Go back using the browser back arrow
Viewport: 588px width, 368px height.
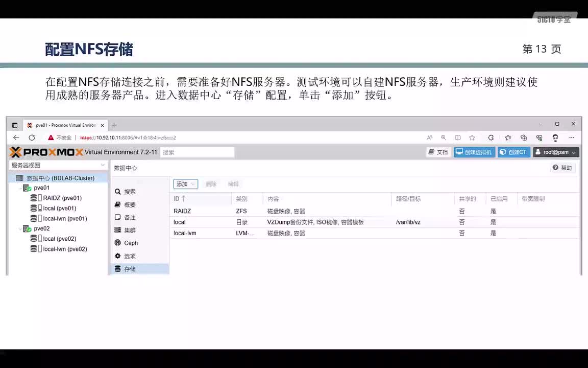click(x=16, y=137)
